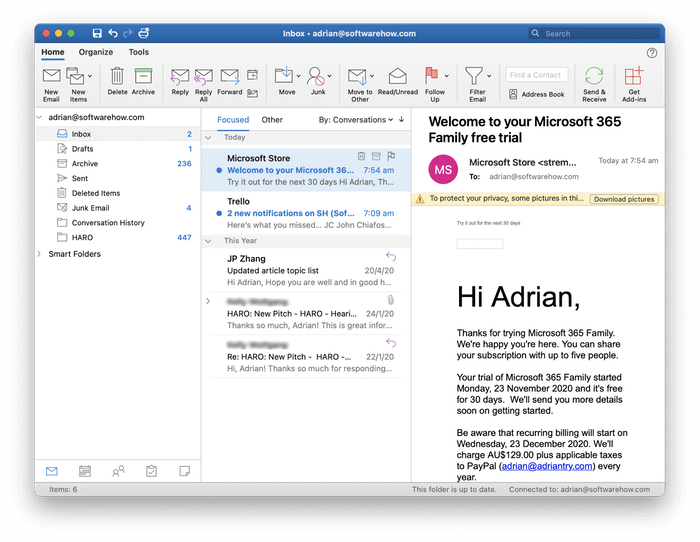Switch to the Organize ribbon tab

click(96, 52)
